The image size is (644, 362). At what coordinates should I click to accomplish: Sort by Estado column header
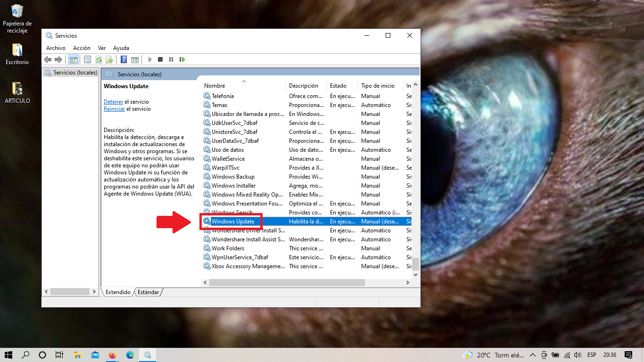(x=338, y=86)
